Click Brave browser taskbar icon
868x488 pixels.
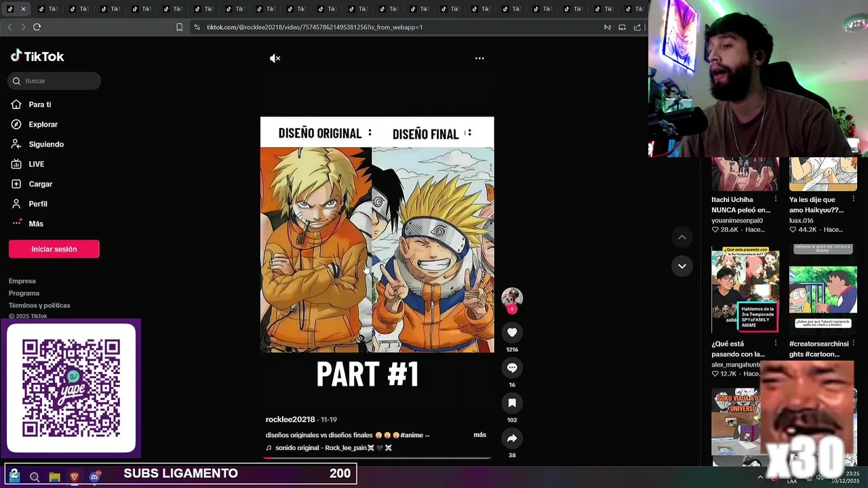[x=75, y=476]
